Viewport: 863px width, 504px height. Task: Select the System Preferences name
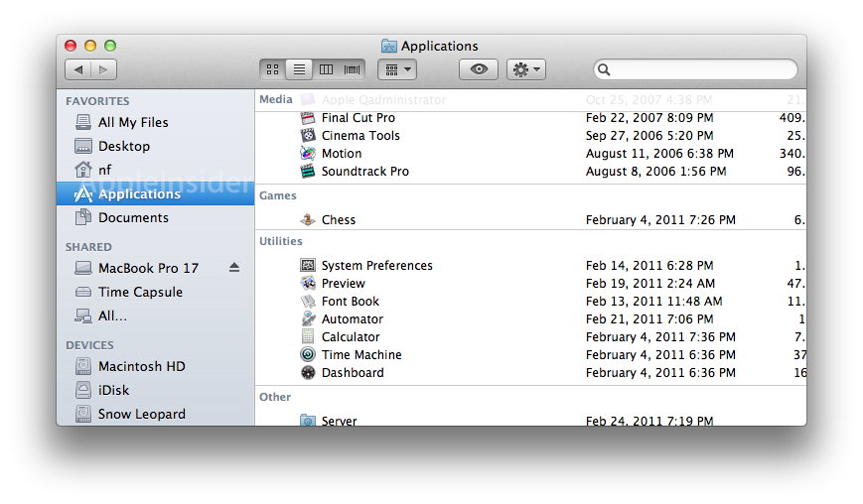377,266
